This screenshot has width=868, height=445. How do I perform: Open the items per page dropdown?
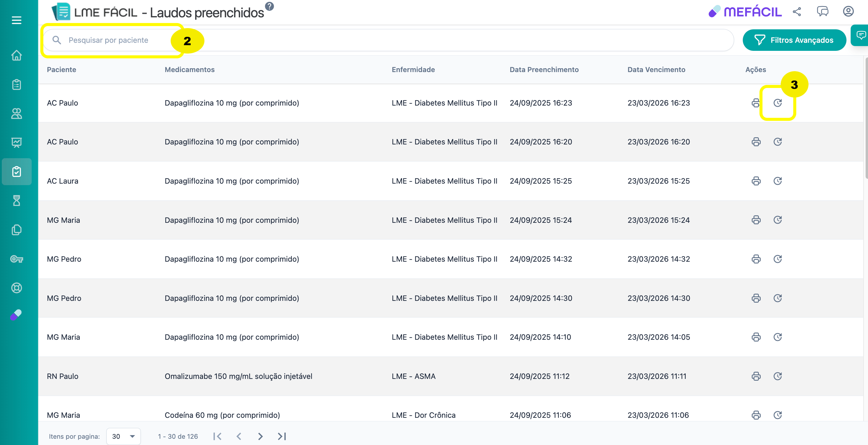(x=123, y=436)
